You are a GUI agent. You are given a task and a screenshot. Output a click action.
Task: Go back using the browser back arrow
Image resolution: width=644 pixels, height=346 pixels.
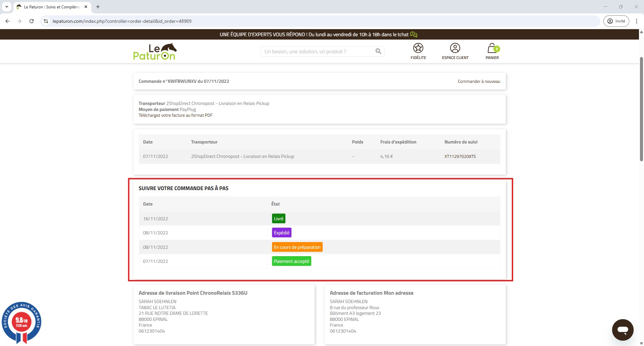tap(7, 21)
